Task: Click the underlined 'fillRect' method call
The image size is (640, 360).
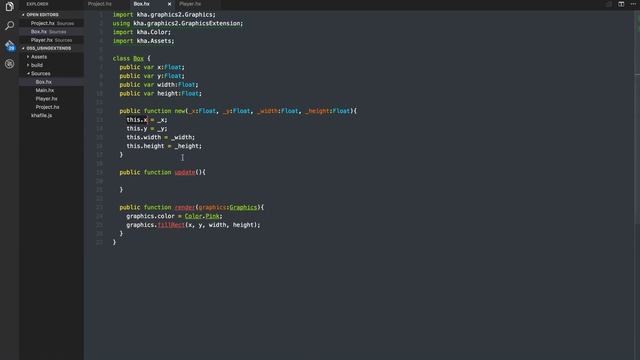Action: [171, 225]
